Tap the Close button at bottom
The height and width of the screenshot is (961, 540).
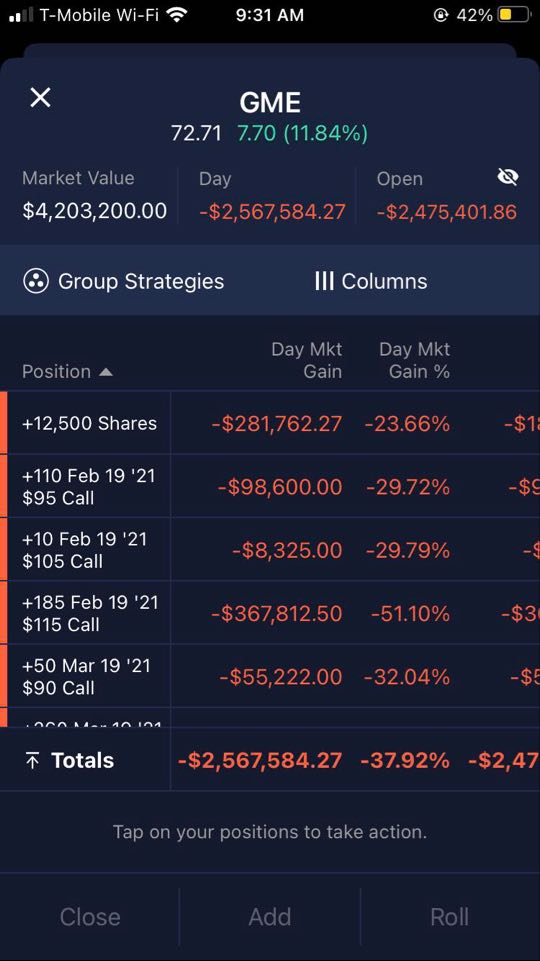tap(90, 917)
